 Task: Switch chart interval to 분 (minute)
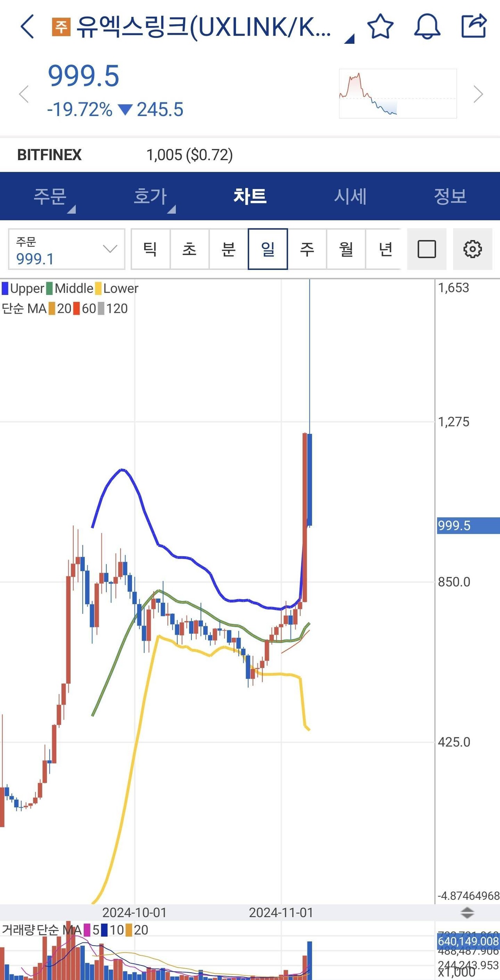[229, 249]
